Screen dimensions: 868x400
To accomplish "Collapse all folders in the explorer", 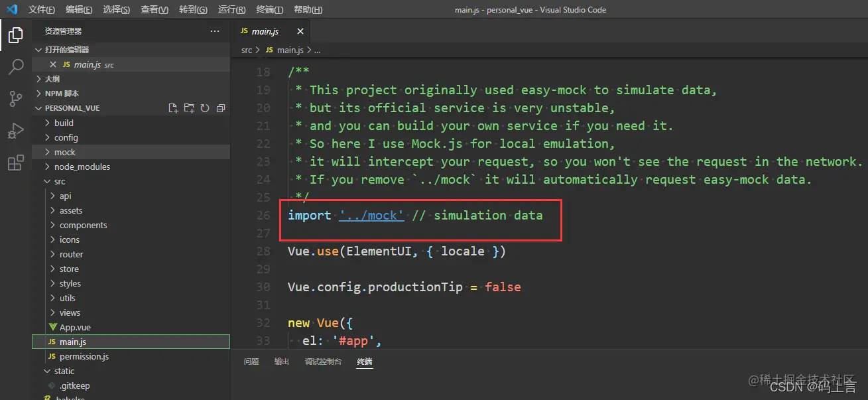I will 221,108.
